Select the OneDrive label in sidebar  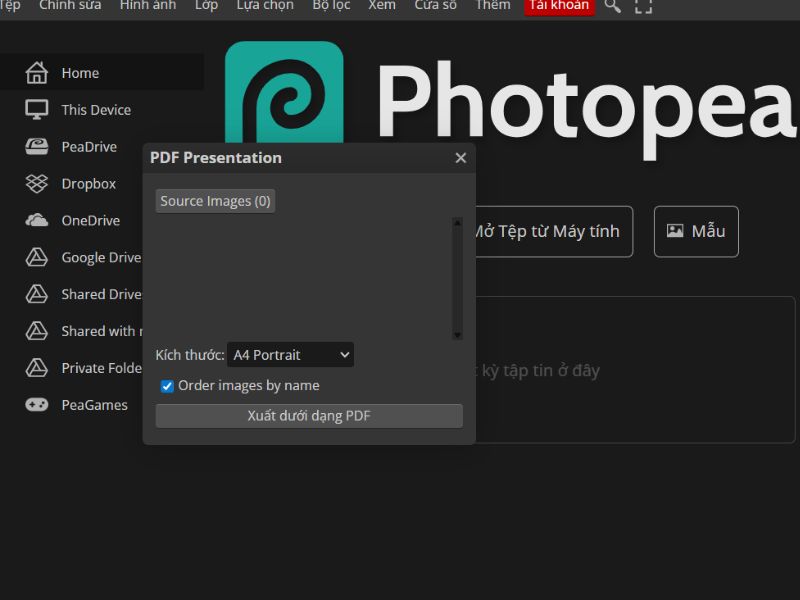tap(91, 220)
